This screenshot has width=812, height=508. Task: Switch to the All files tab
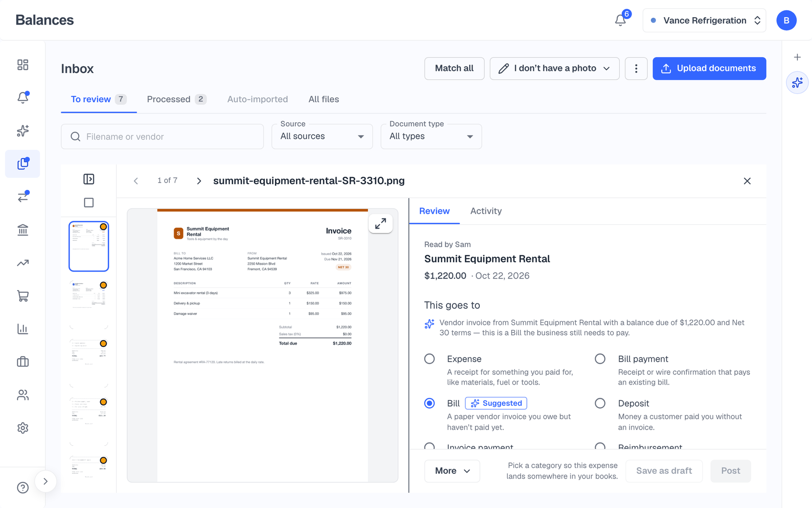tap(324, 99)
